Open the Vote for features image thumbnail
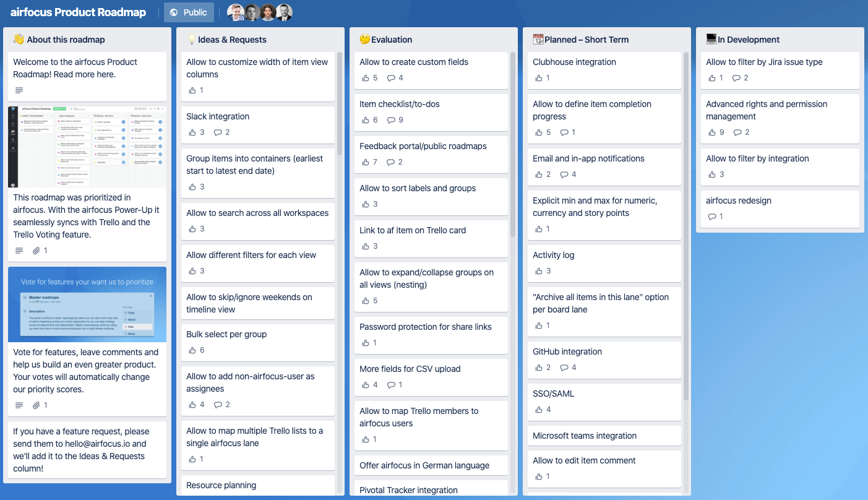Viewport: 868px width, 500px height. click(x=87, y=304)
